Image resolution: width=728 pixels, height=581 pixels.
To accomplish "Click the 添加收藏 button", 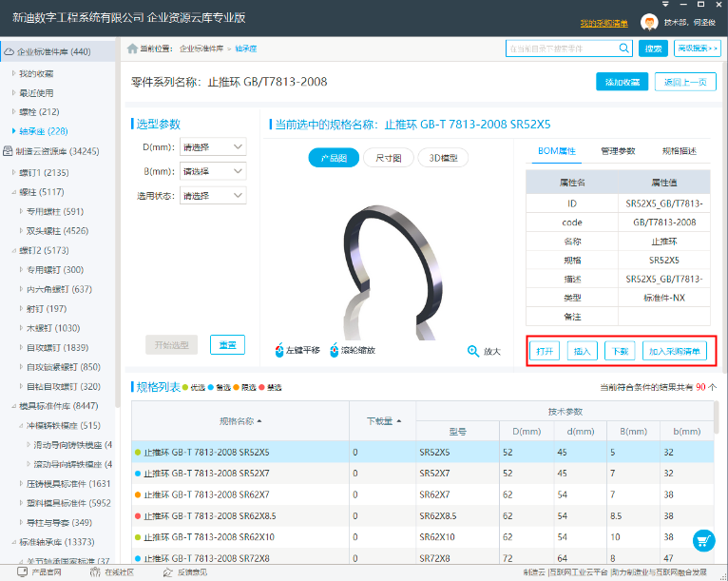I will 622,82.
